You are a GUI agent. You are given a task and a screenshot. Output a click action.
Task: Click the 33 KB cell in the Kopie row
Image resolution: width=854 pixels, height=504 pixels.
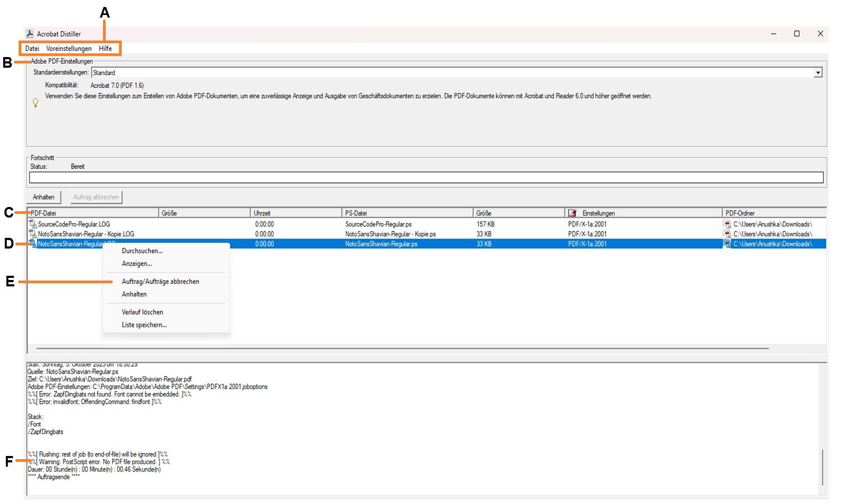pyautogui.click(x=484, y=234)
